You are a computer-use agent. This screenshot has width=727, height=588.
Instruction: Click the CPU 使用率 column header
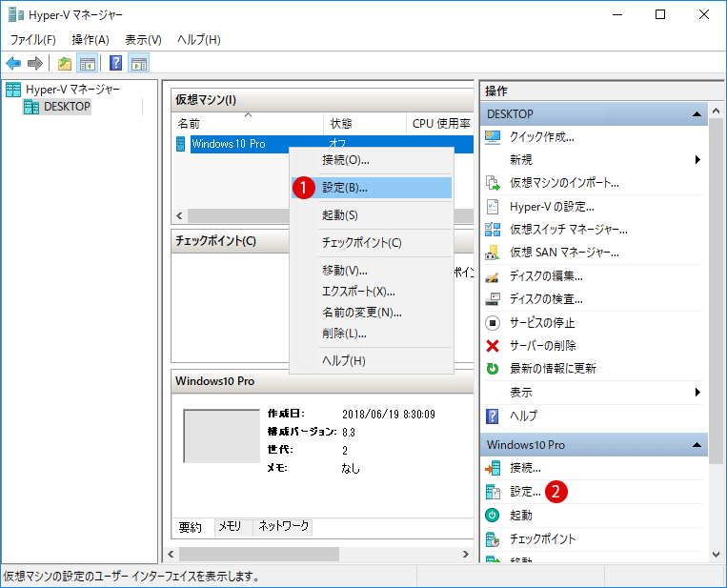[x=440, y=124]
